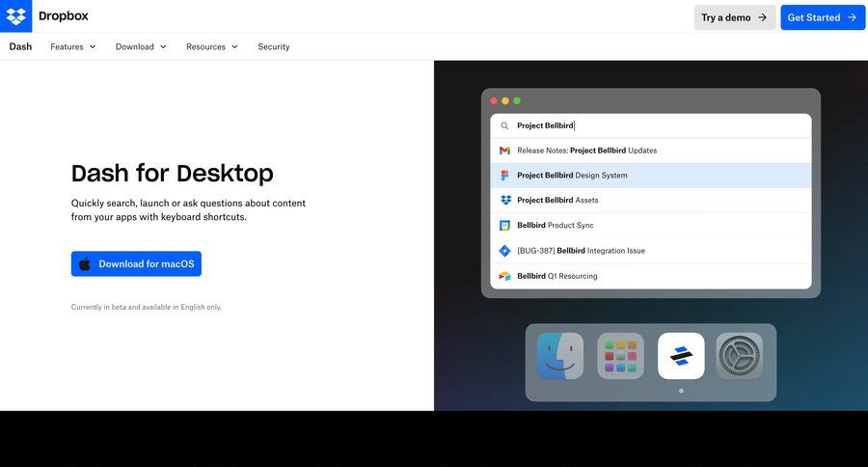The width and height of the screenshot is (868, 467).
Task: Click the arrow in Get Started
Action: (852, 17)
